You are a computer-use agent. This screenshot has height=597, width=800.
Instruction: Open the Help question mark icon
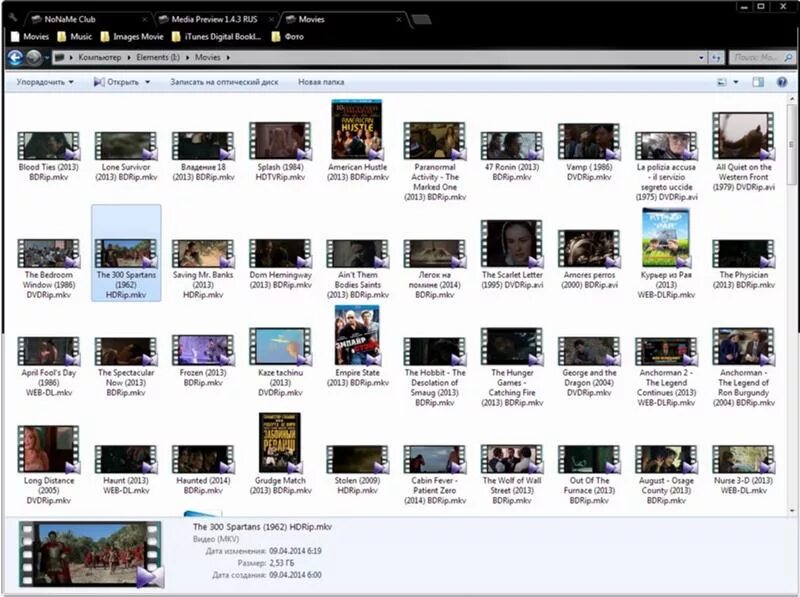point(782,82)
